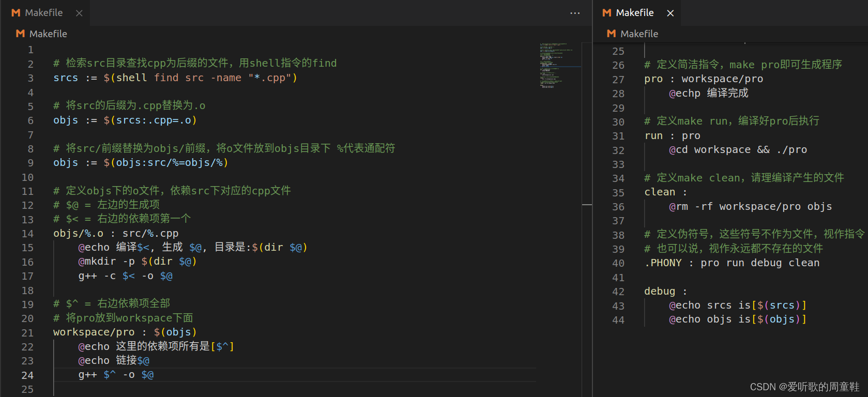Click the comment '# 将pro放到workspace下面'

[123, 318]
